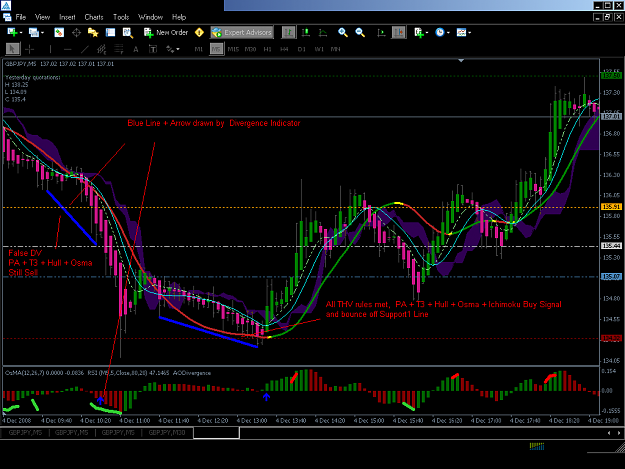Click the Templates icon

click(x=461, y=33)
